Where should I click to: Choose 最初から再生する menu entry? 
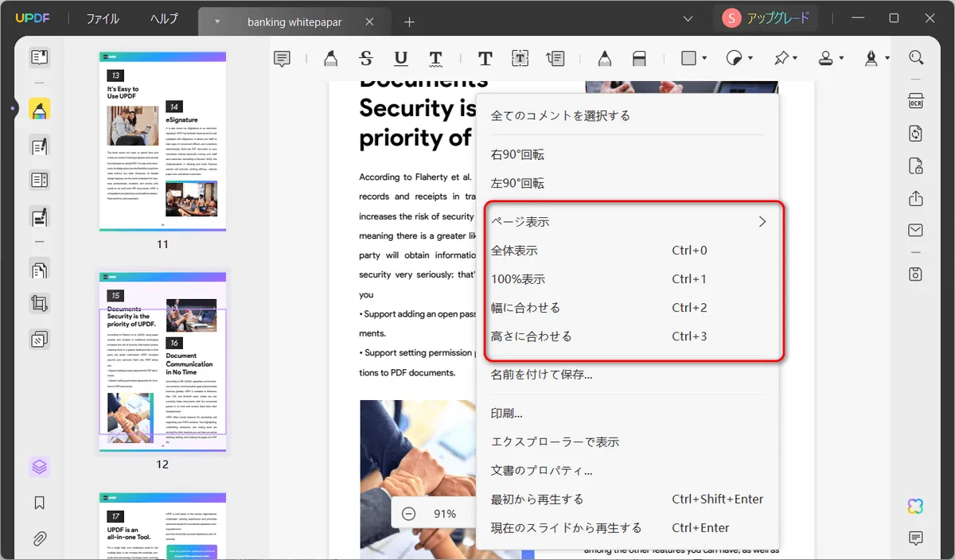point(628,500)
